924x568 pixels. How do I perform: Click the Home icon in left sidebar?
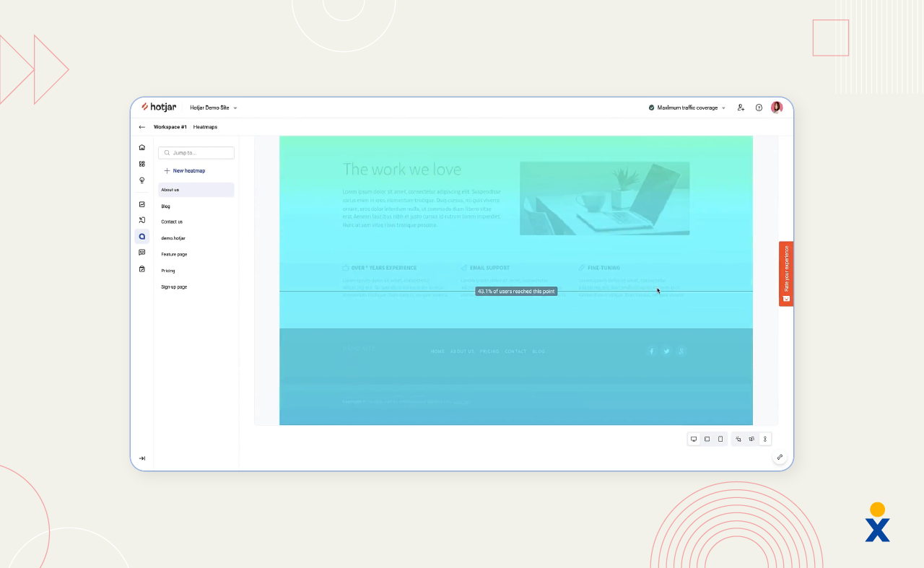pyautogui.click(x=142, y=147)
